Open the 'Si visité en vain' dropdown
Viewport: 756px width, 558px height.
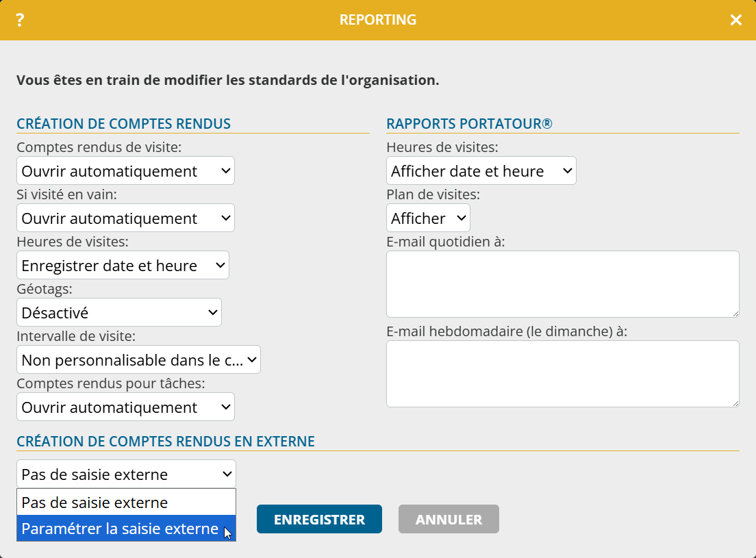tap(125, 218)
